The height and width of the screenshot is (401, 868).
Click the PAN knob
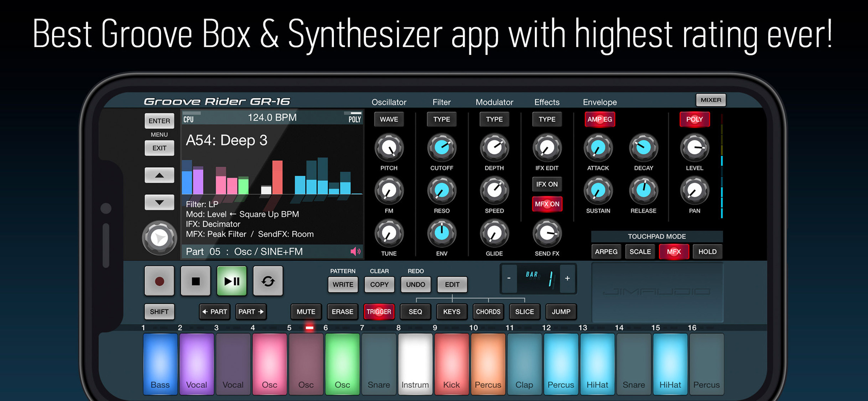pyautogui.click(x=695, y=190)
